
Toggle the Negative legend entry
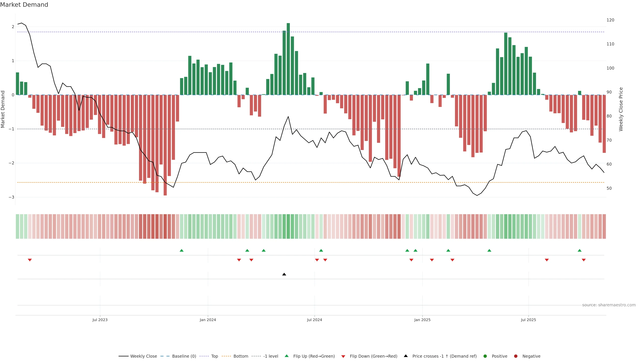pos(531,356)
